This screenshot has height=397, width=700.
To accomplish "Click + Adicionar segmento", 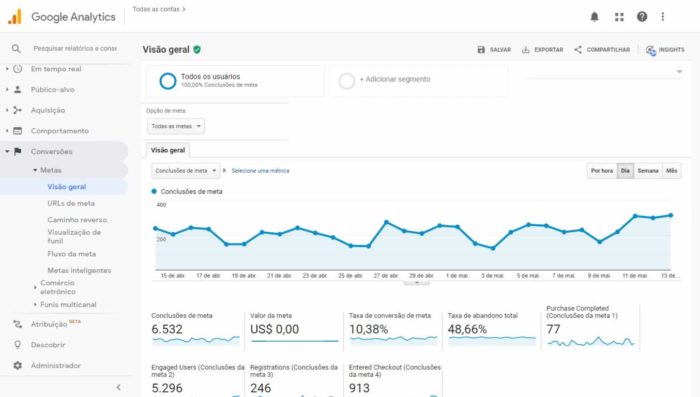I will tap(395, 79).
